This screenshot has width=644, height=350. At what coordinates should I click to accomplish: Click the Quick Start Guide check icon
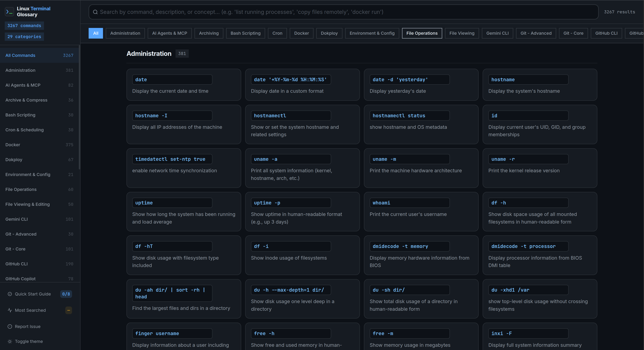(10, 294)
